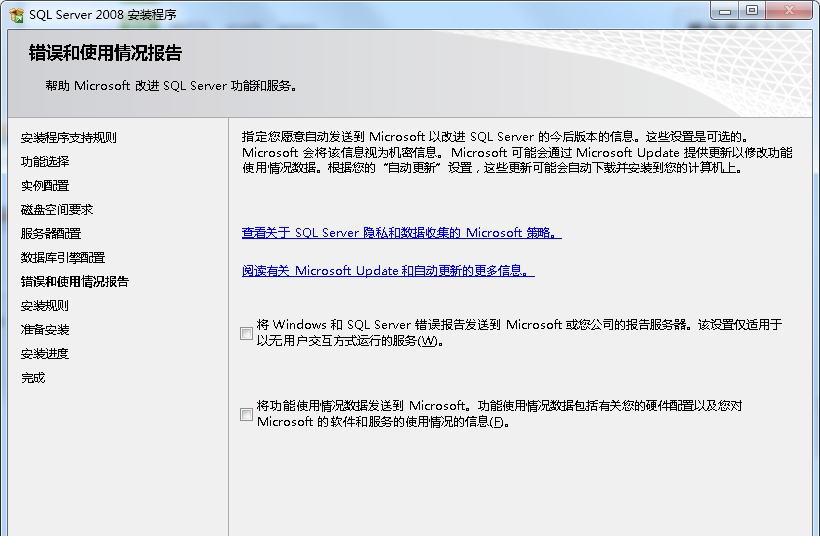Viewport: 820px width, 557px height.
Task: Select the 磁盘空间要求 step in the sidebar
Action: [x=57, y=210]
